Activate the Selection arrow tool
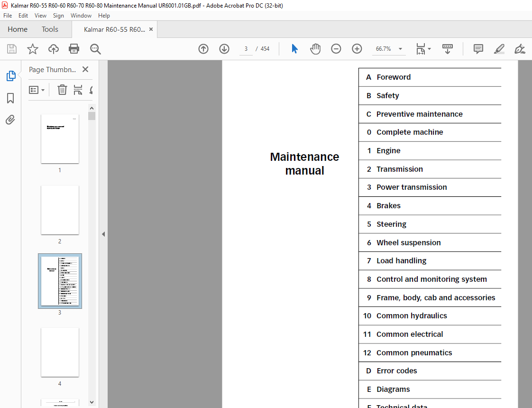532x408 pixels. click(x=294, y=49)
